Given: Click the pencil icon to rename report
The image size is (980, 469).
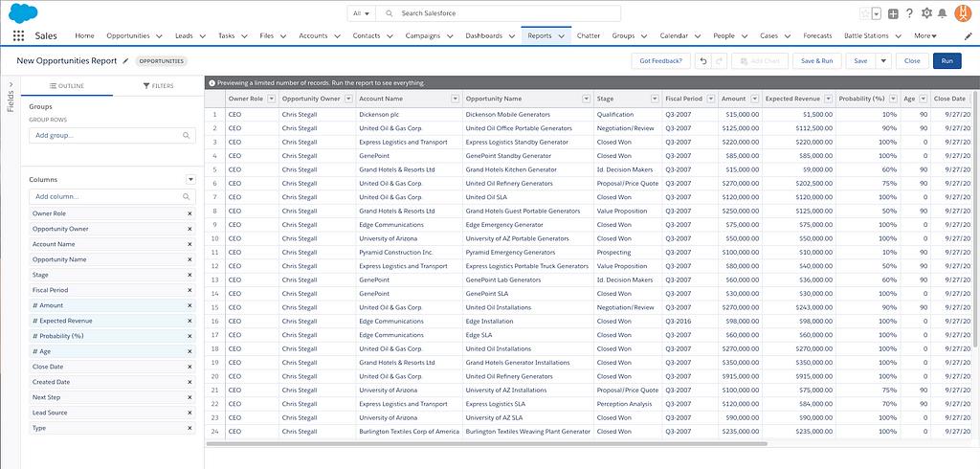Looking at the screenshot, I should tap(125, 60).
